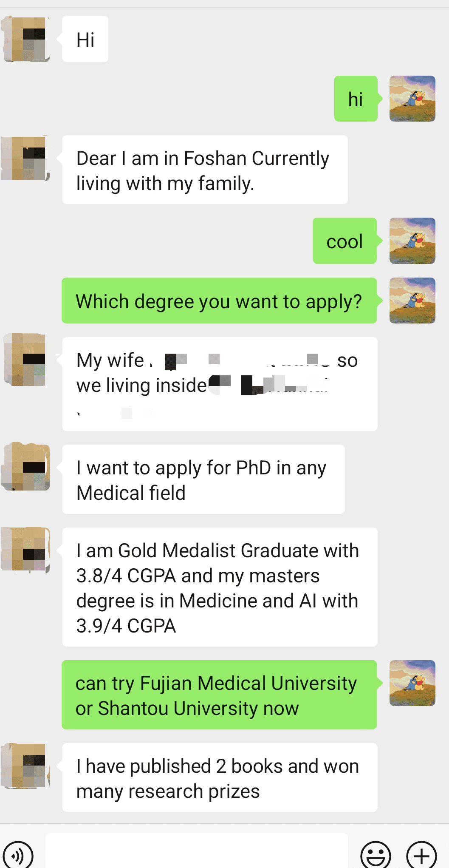Tap avatar beside "Which degree you want" message
Image resolution: width=449 pixels, height=868 pixels.
point(412,301)
